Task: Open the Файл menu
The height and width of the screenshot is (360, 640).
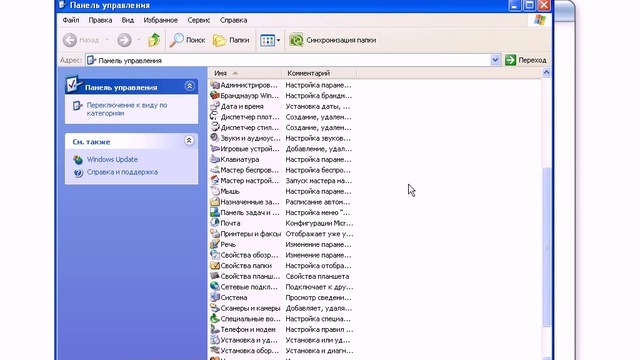Action: coord(71,20)
